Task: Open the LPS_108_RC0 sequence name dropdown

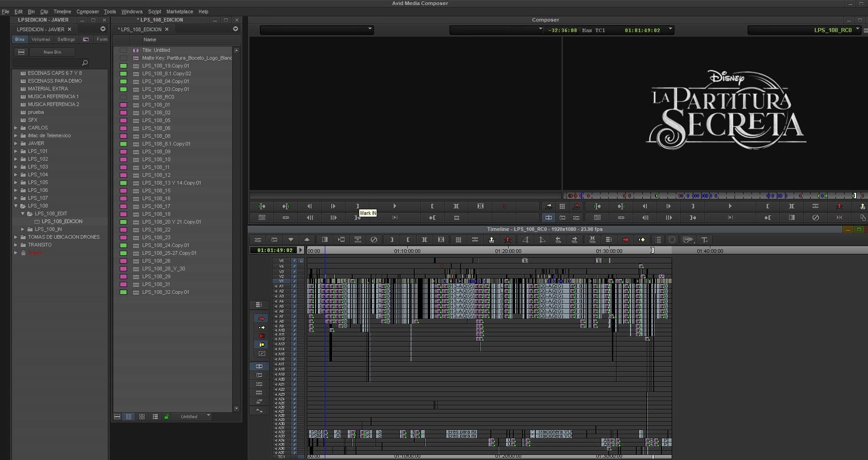Action: point(857,29)
